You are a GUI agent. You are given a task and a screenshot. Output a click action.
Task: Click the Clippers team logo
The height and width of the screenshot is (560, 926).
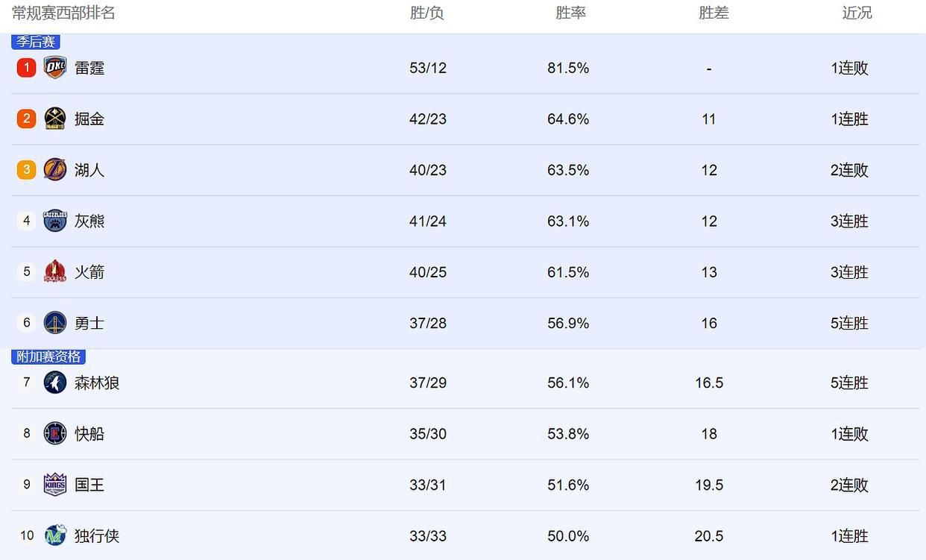[55, 433]
